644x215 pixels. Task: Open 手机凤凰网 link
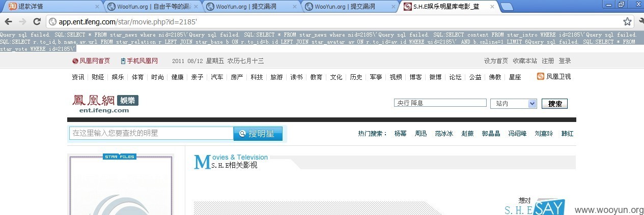(143, 61)
